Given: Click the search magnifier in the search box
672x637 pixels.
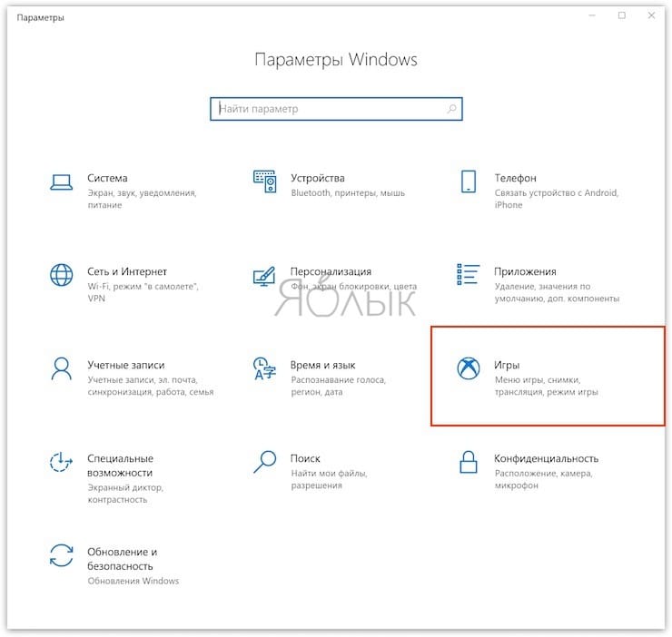Looking at the screenshot, I should pos(451,109).
